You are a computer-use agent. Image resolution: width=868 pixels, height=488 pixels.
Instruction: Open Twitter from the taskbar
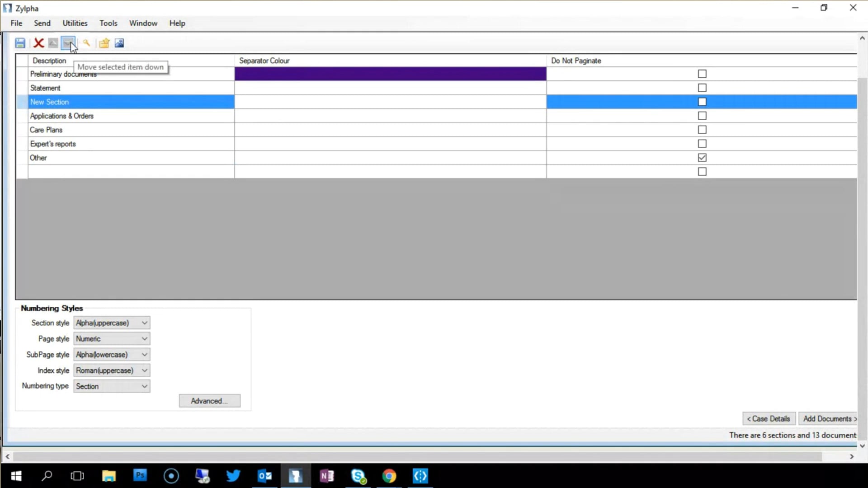(x=233, y=476)
